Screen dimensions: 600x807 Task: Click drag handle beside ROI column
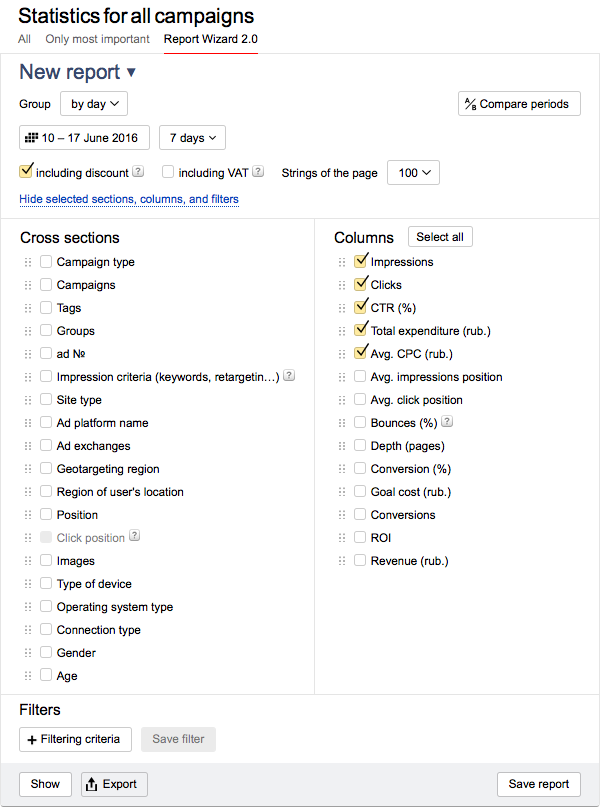click(342, 538)
